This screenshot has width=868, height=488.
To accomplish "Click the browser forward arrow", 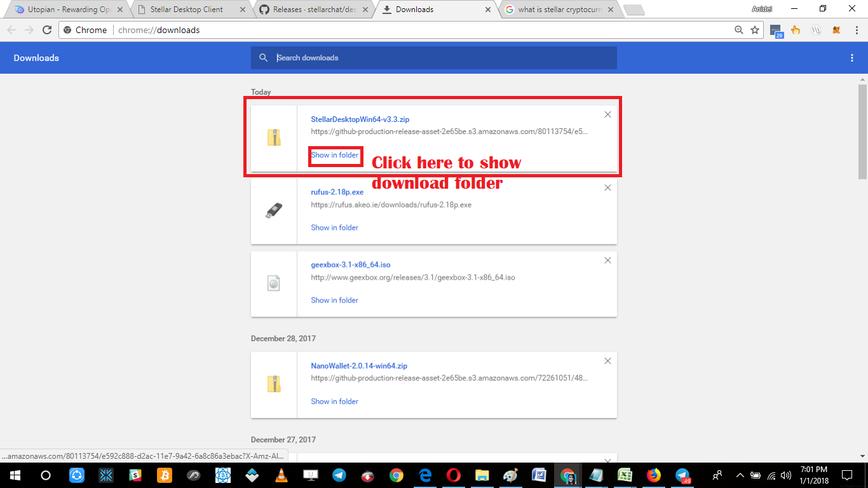I will coord(29,30).
